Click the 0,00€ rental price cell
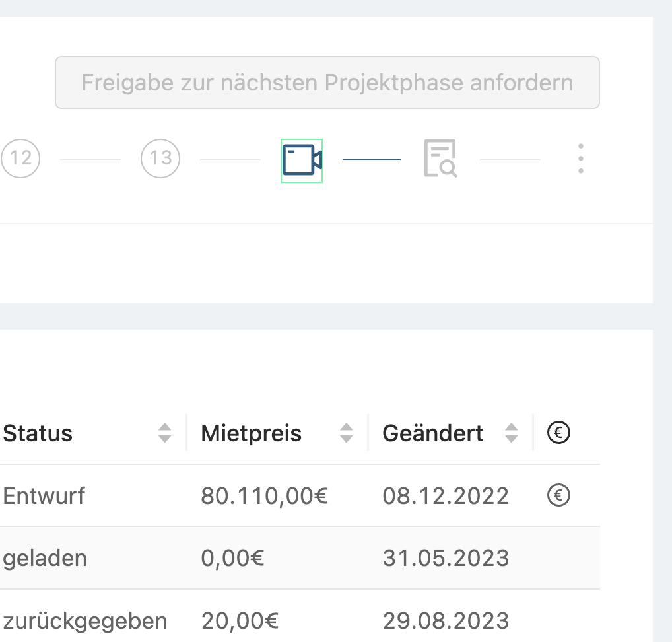The width and height of the screenshot is (672, 642). [x=232, y=559]
